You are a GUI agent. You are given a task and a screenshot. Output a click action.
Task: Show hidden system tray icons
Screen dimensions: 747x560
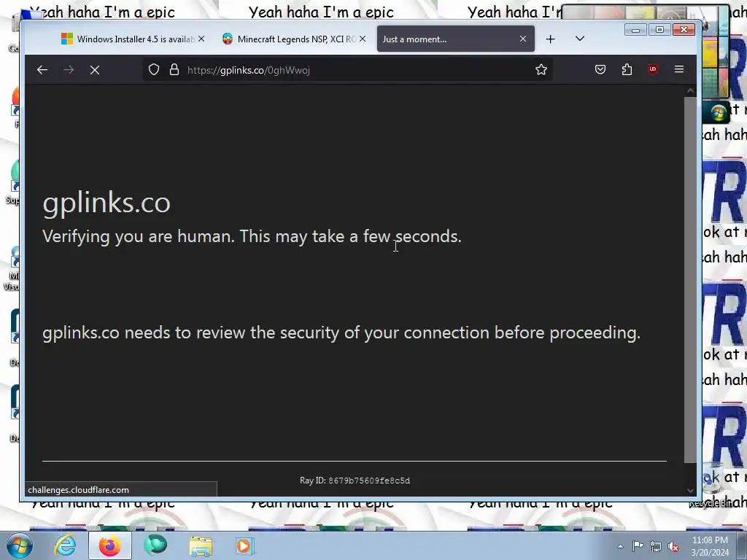point(620,546)
